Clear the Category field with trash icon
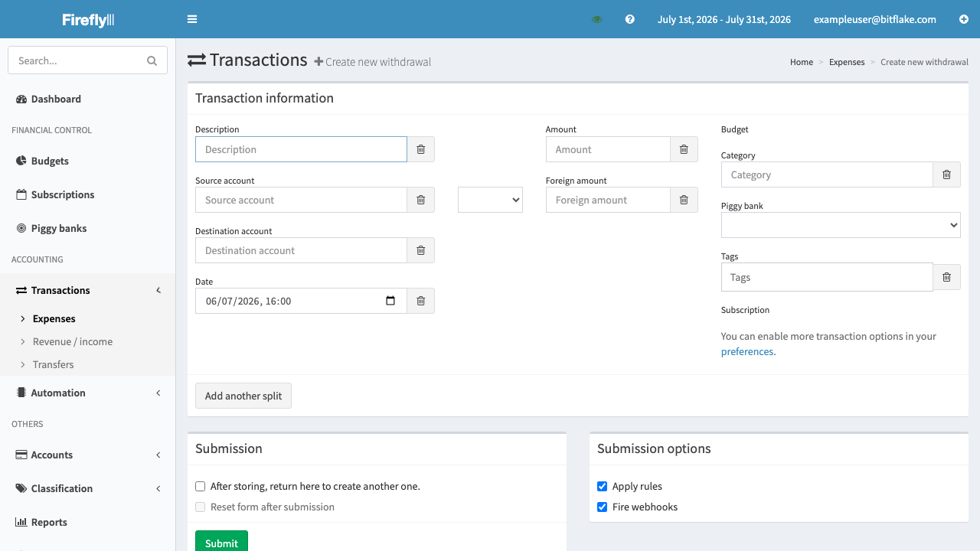 (x=946, y=174)
